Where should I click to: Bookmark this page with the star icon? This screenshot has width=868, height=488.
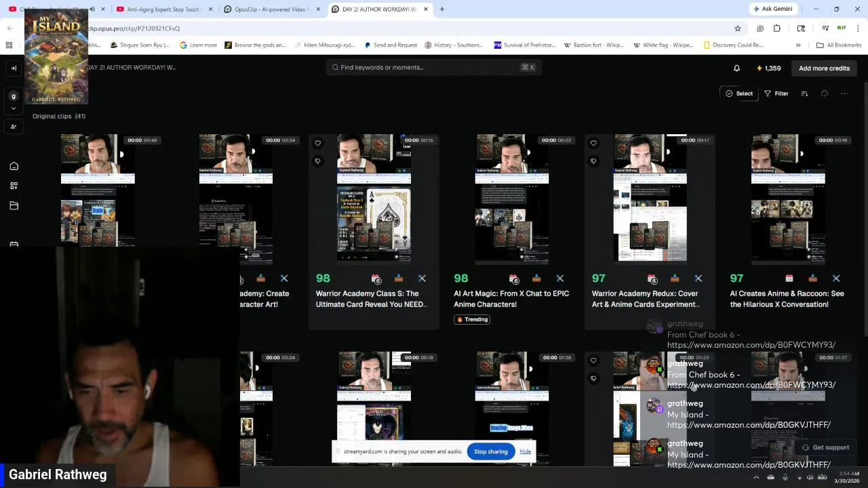(738, 28)
